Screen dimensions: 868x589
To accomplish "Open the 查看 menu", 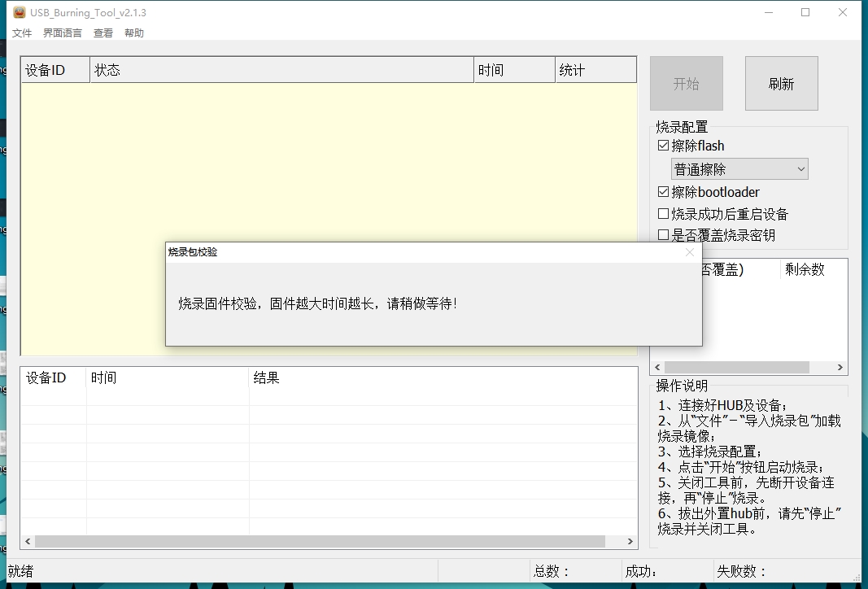I will (x=103, y=33).
